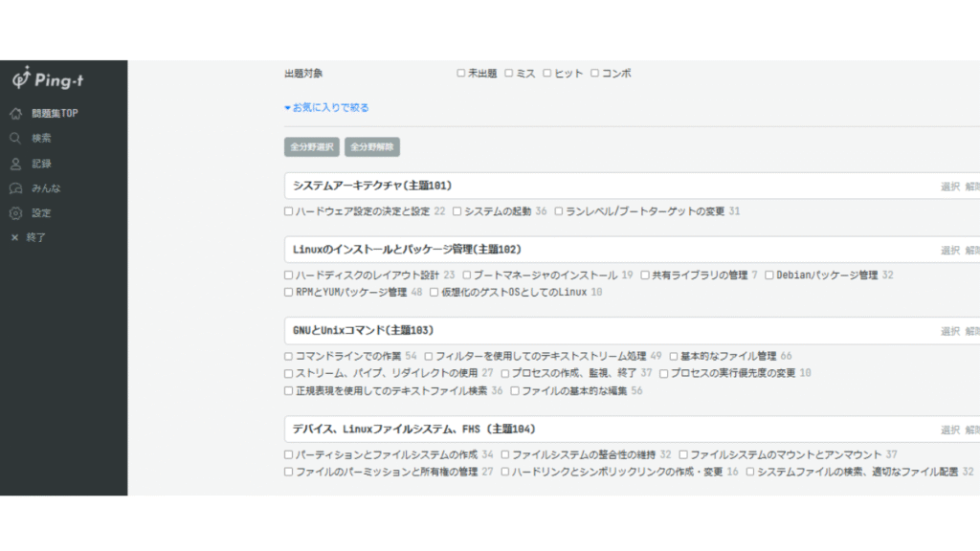
Task: Click the person icon for 記録
Action: pyautogui.click(x=15, y=164)
